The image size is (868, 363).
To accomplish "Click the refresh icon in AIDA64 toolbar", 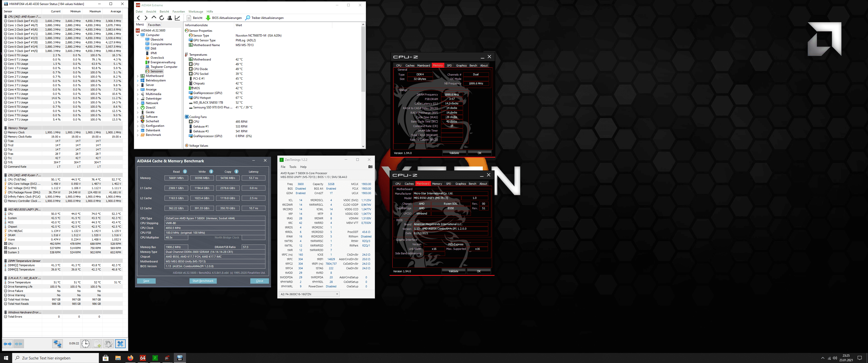I will pos(162,18).
